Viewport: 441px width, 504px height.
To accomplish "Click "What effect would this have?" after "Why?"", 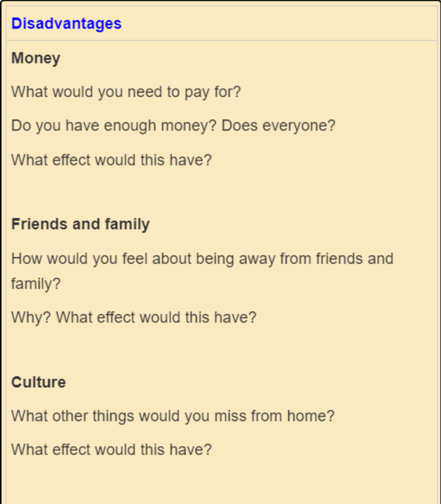I will (x=156, y=318).
